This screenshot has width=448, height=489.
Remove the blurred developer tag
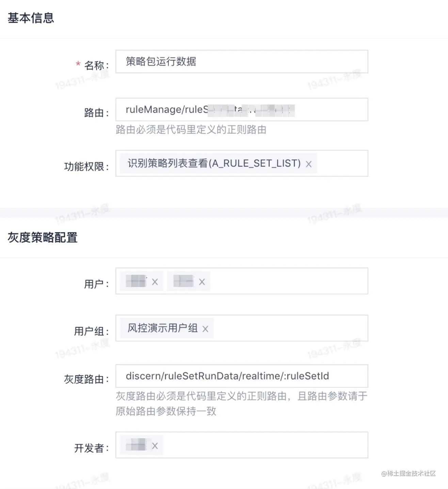point(155,446)
